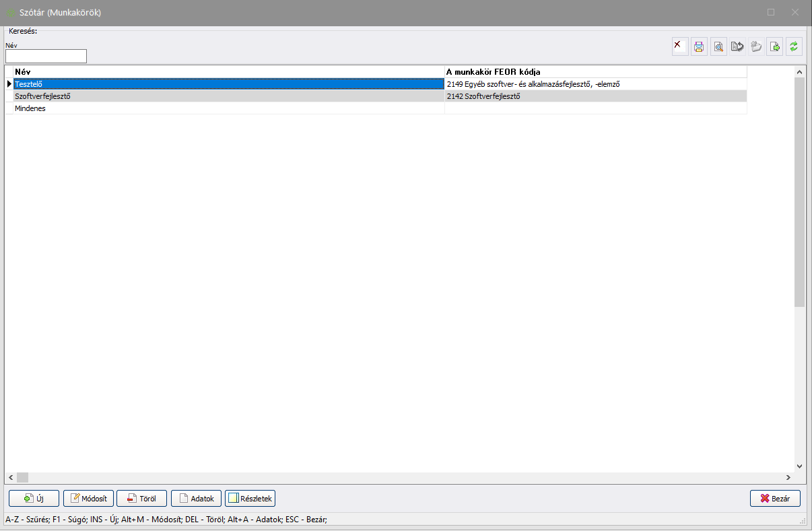Toggle the Részletek details panel
This screenshot has width=812, height=531.
pyautogui.click(x=250, y=499)
